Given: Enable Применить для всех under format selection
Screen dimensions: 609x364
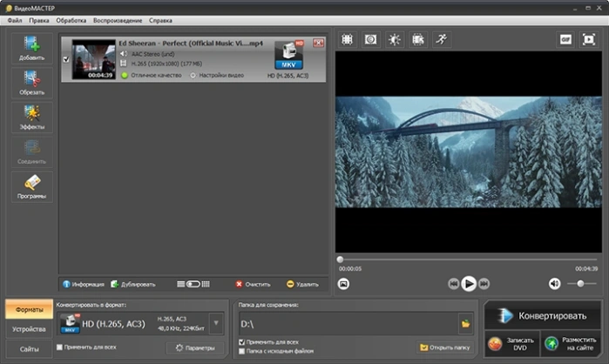Looking at the screenshot, I should (59, 347).
